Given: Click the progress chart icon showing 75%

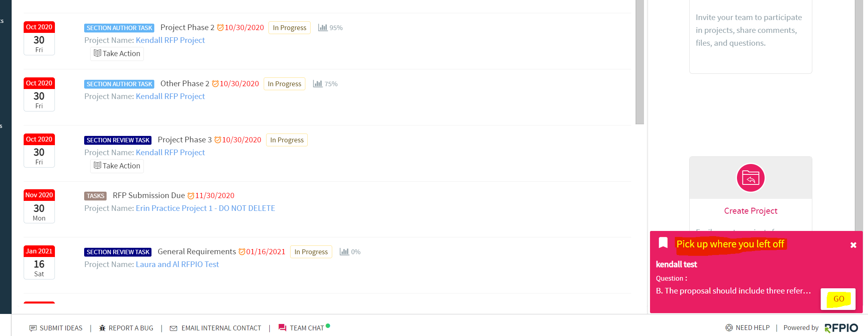Looking at the screenshot, I should [318, 84].
